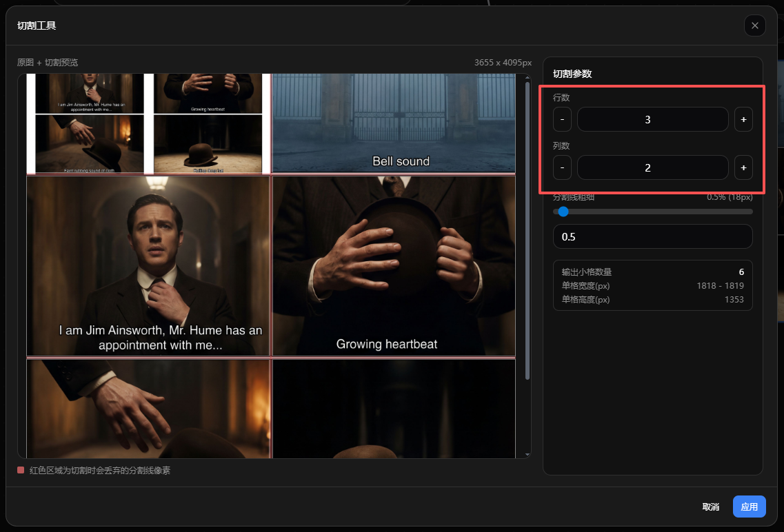Click the top-left storyboard grid preview cell
Screen dimensions: 784x532
click(148, 123)
